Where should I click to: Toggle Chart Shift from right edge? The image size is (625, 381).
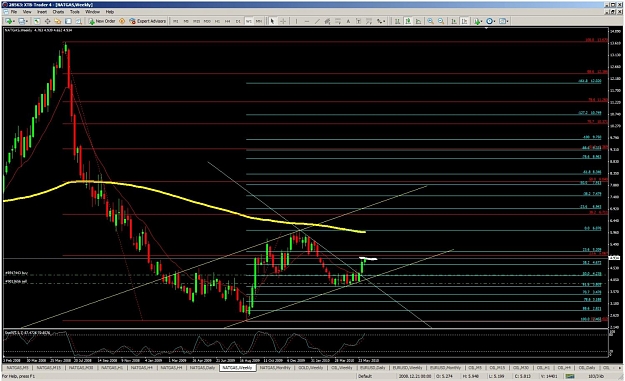[464, 21]
